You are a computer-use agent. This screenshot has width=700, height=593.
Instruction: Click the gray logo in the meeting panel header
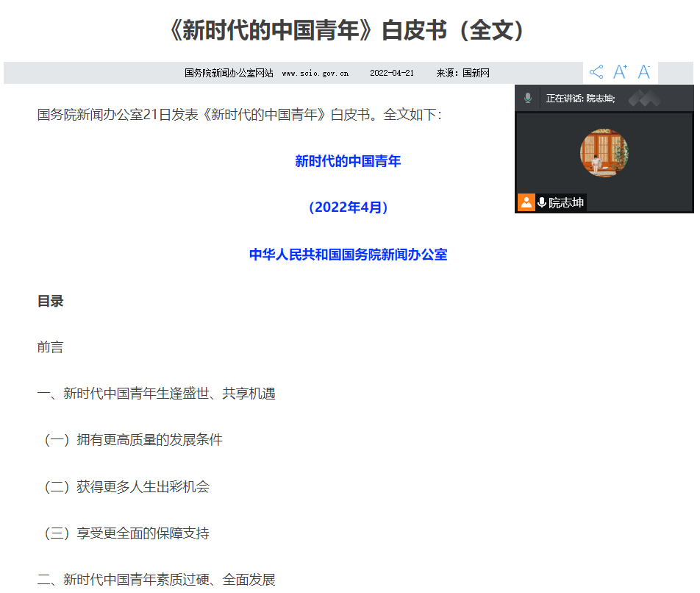coord(644,98)
